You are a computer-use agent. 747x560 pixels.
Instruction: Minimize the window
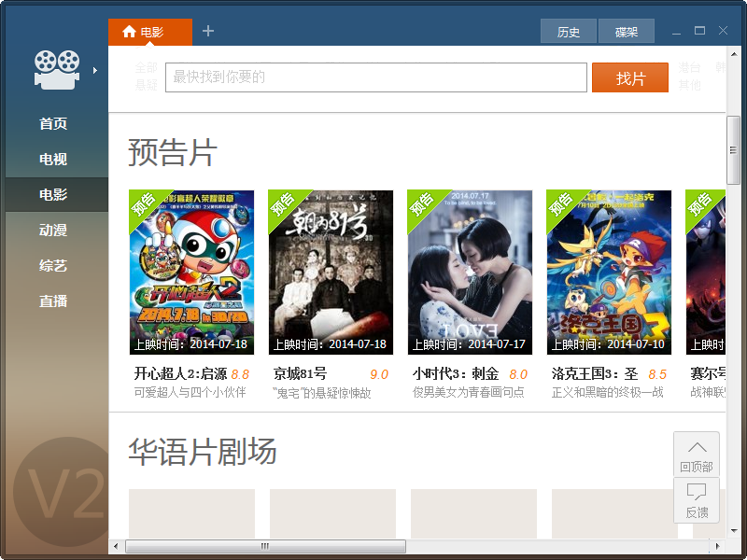676,32
